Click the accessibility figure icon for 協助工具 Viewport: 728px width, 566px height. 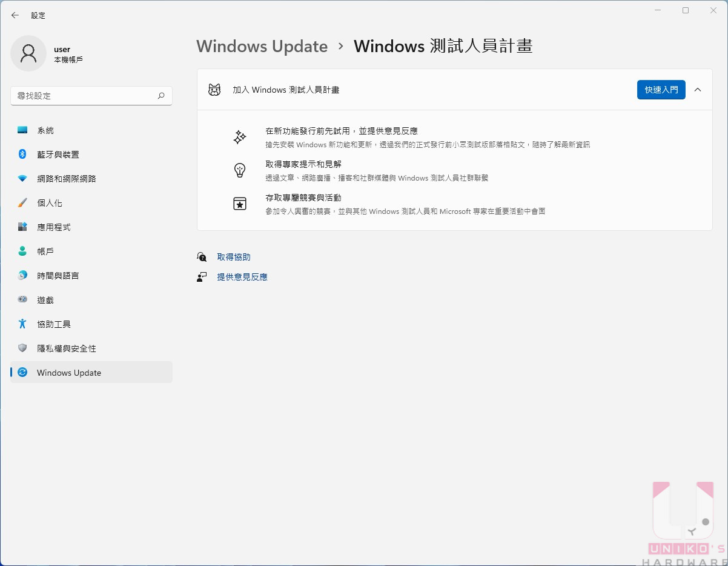22,324
